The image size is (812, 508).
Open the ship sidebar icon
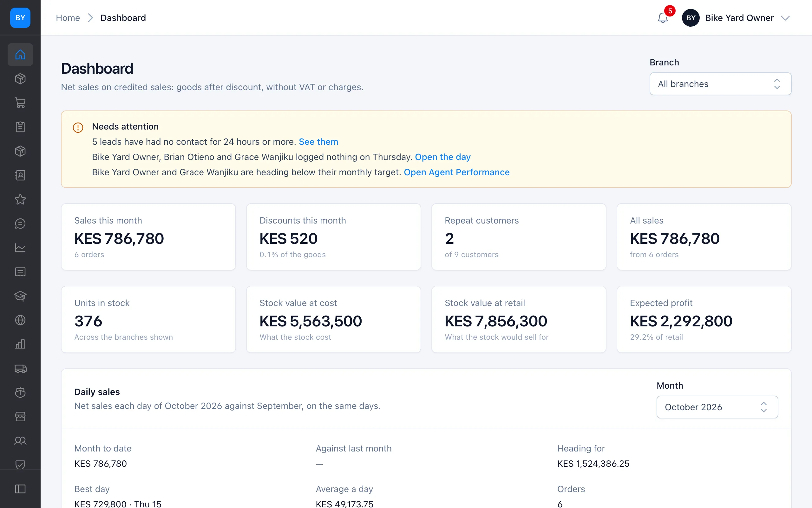click(20, 392)
